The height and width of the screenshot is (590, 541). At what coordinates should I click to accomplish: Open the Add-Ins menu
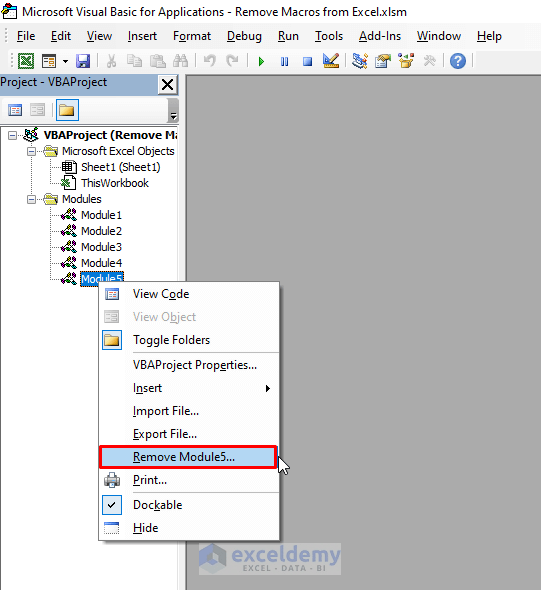pyautogui.click(x=380, y=36)
